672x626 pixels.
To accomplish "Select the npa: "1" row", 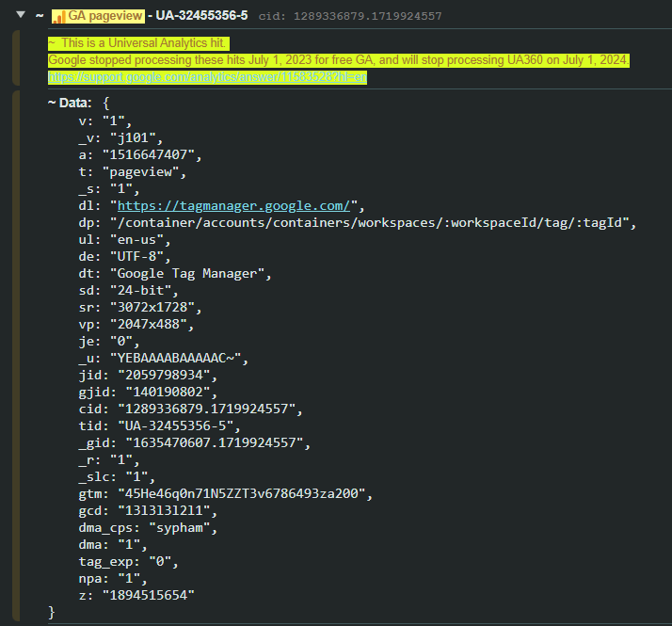I will tap(113, 579).
